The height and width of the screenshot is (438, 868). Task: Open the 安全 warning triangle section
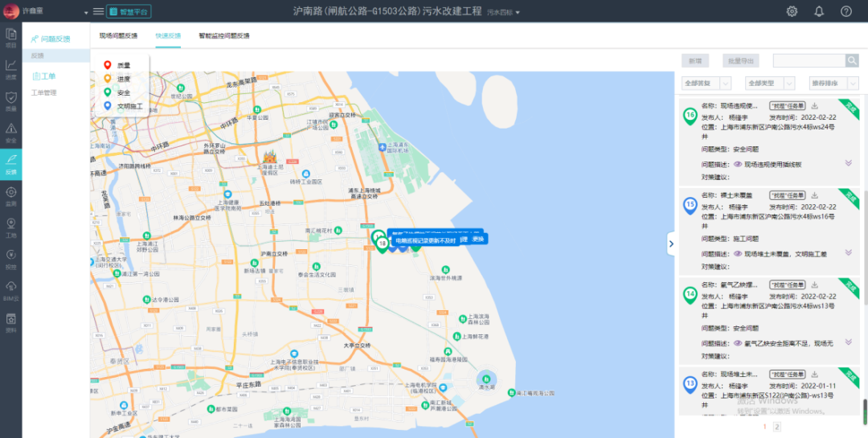10,133
